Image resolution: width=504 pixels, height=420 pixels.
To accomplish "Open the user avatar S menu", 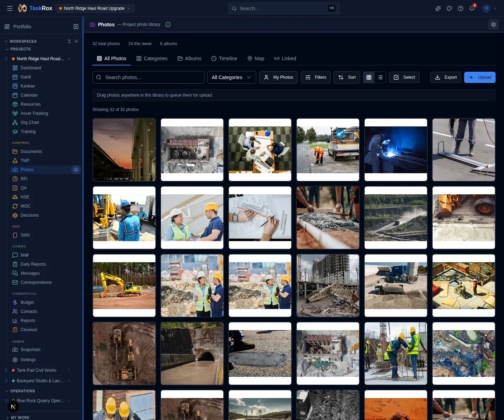I will [486, 8].
